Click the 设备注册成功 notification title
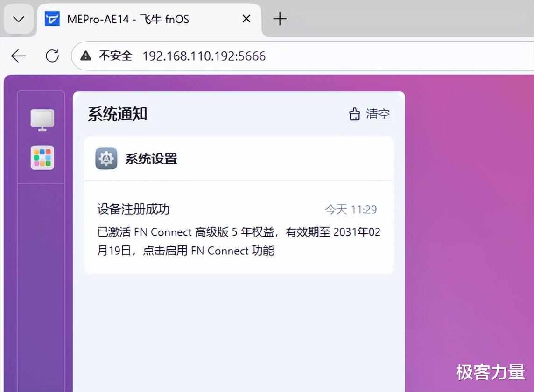This screenshot has height=392, width=534. click(x=133, y=209)
